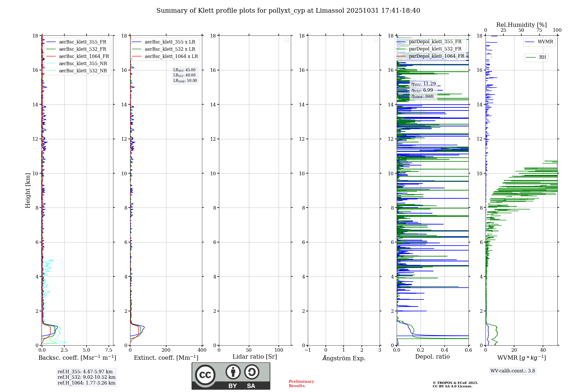
Task: Click aerBsc_klett_1064 x LR legend entry
Action: coord(171,56)
